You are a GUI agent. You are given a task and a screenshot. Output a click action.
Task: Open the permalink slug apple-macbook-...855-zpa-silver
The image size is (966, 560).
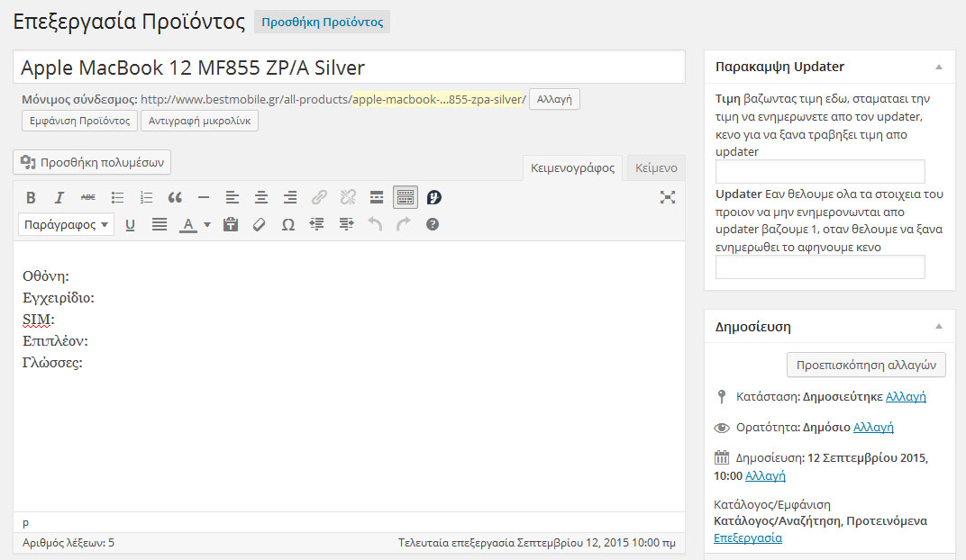point(439,99)
